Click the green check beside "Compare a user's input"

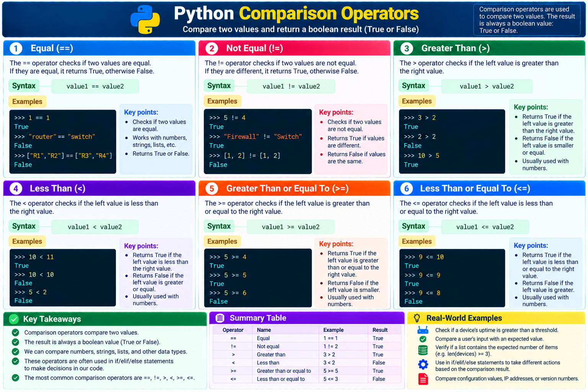click(x=423, y=339)
